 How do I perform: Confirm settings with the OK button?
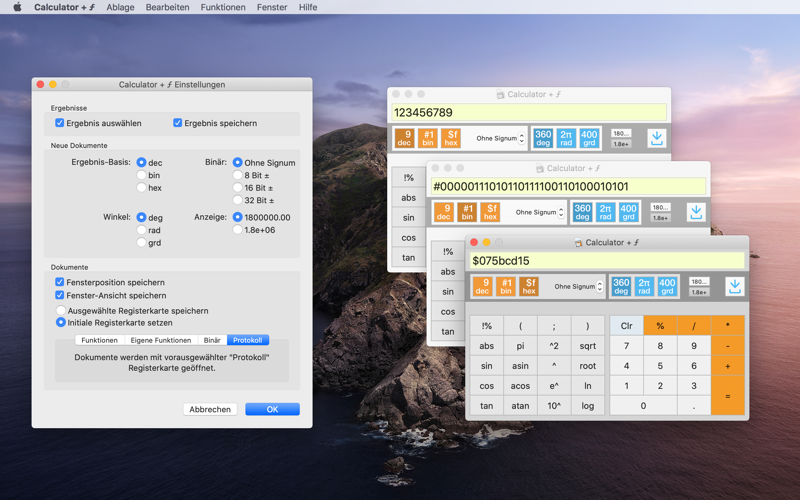(x=272, y=409)
